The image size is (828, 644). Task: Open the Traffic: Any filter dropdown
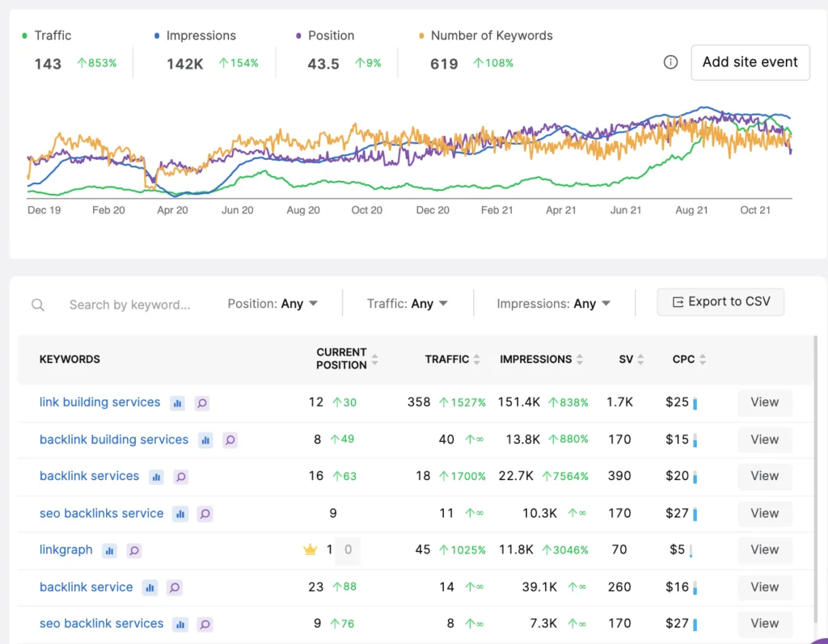[408, 304]
